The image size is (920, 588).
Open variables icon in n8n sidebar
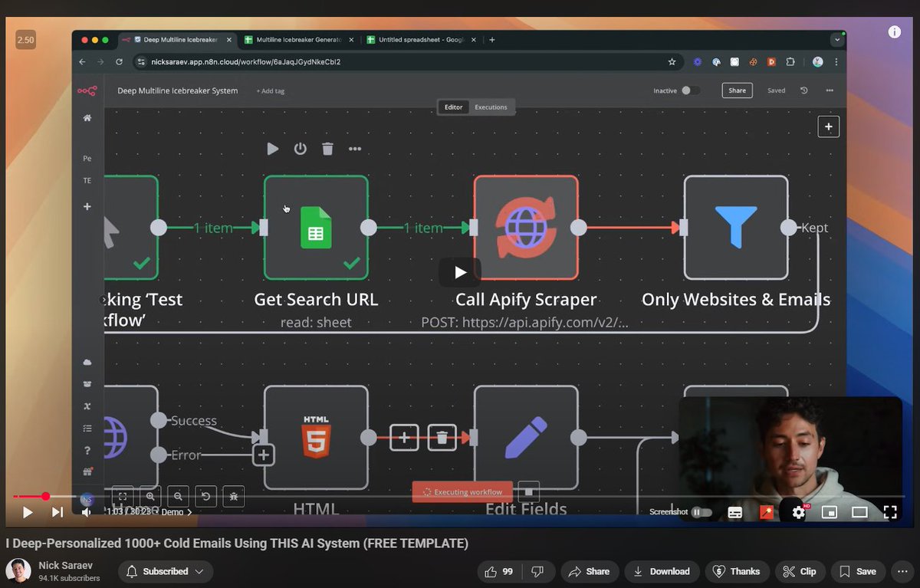[x=87, y=406]
